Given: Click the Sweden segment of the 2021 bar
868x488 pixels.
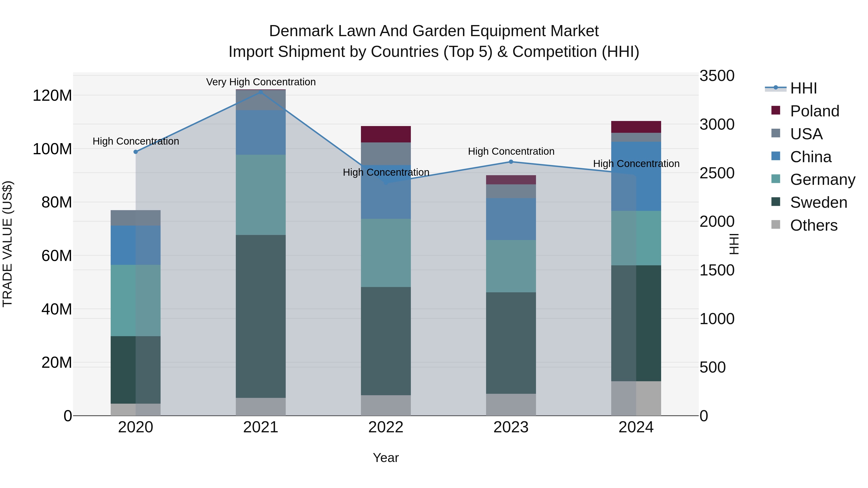Looking at the screenshot, I should 261,316.
